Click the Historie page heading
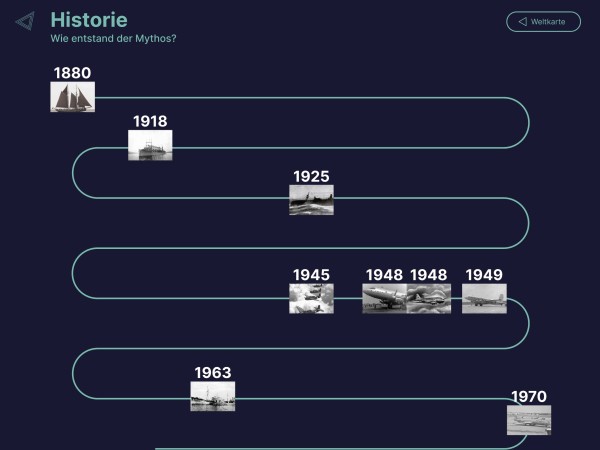This screenshot has height=450, width=600. (x=89, y=20)
